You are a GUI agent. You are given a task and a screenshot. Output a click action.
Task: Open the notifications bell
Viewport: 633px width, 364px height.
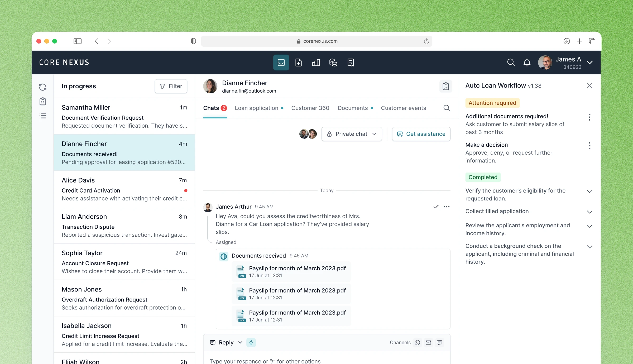(x=527, y=63)
